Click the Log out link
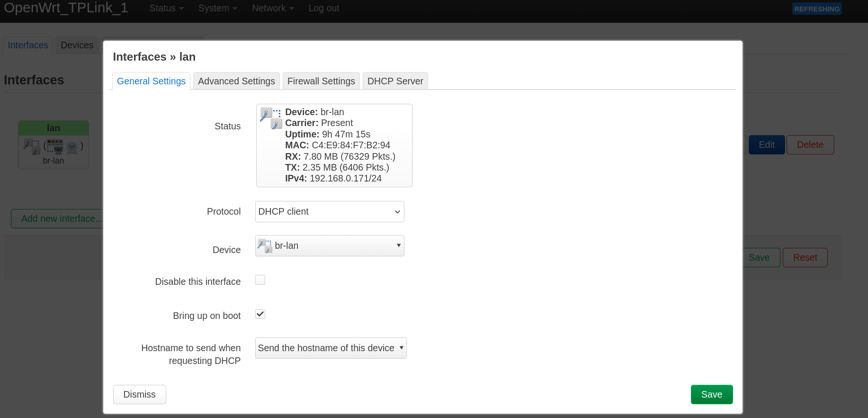Screen dimensions: 868x418 [323, 8]
